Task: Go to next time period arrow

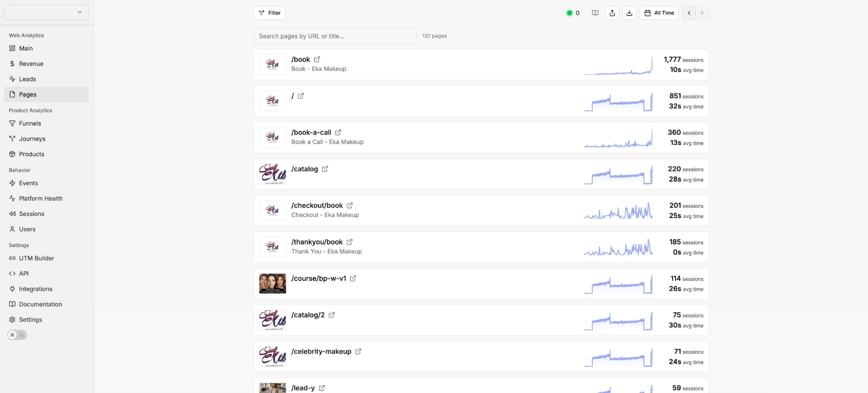Action: pos(702,13)
